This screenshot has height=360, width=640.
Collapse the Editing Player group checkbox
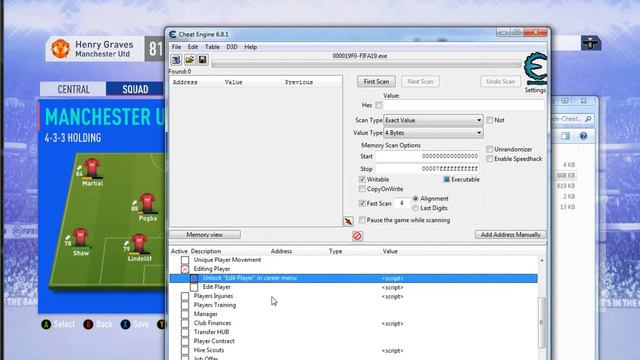click(x=185, y=269)
